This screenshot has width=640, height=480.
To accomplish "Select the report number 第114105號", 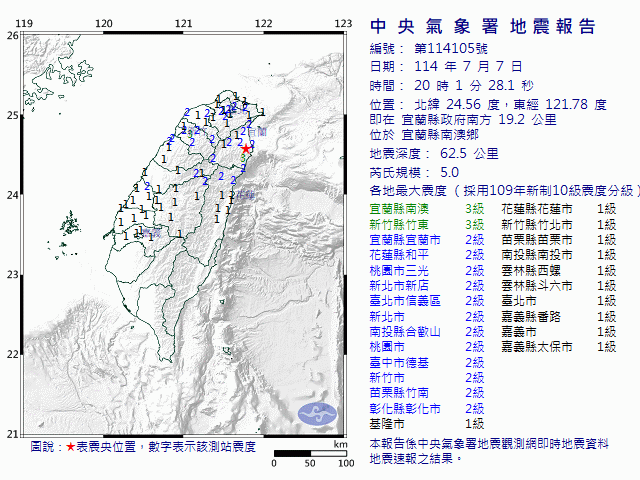I will pos(451,49).
